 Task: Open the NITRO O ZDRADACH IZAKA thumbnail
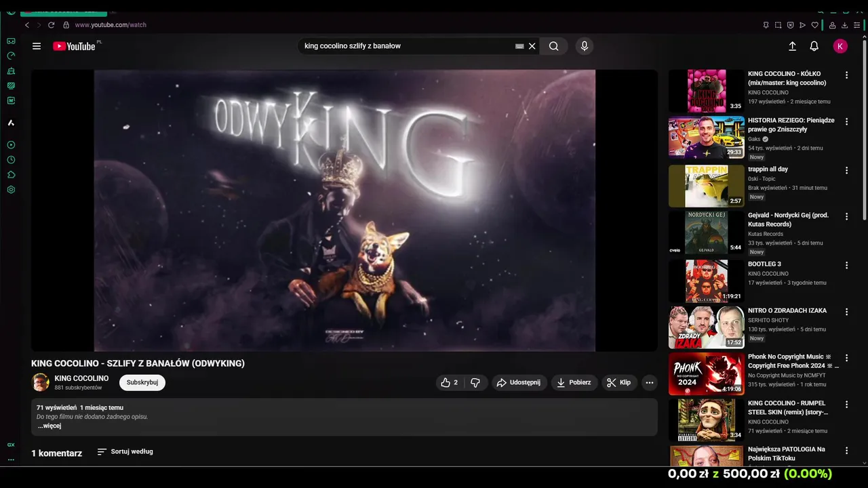pos(707,327)
